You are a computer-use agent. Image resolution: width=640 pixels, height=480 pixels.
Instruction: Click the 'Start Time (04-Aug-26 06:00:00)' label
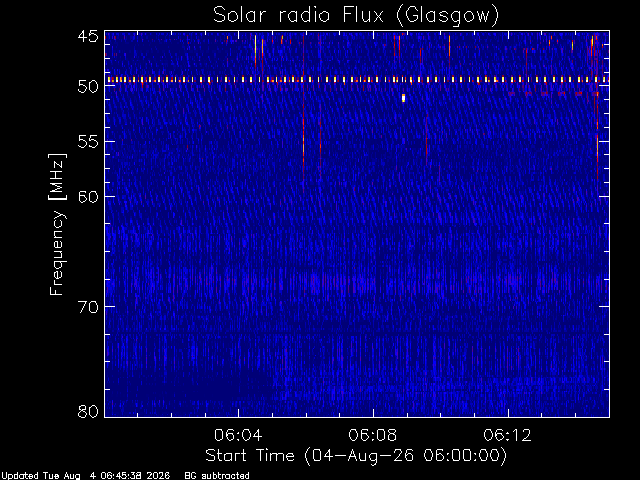tap(356, 455)
